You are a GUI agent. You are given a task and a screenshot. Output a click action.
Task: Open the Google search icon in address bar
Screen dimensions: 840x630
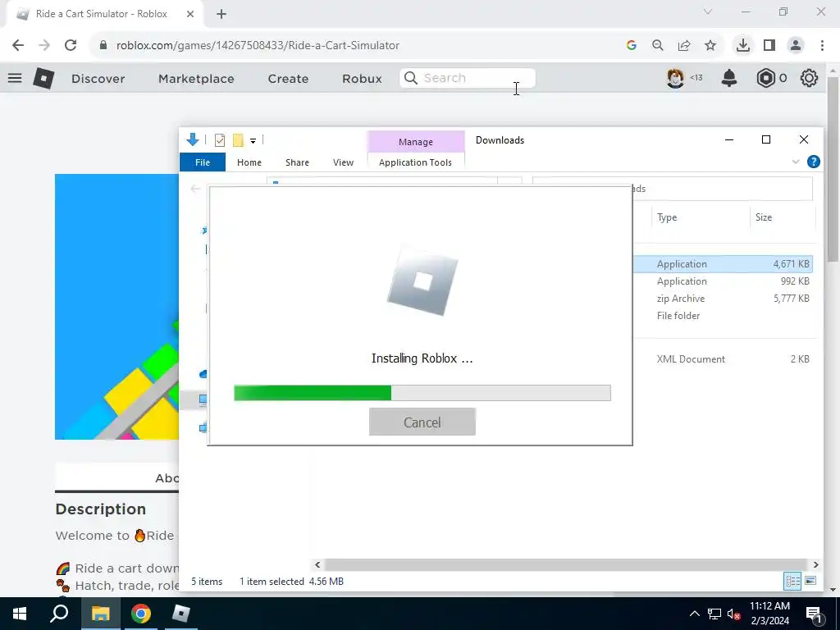point(632,46)
